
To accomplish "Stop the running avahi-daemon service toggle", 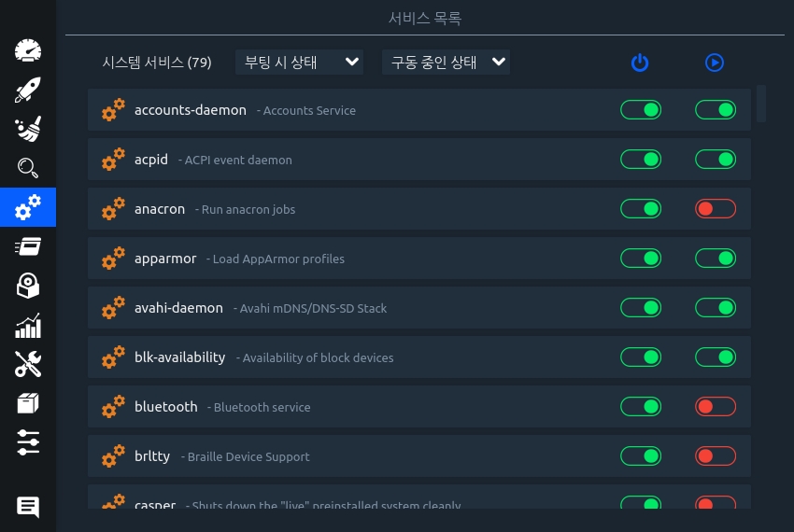I will click(716, 308).
